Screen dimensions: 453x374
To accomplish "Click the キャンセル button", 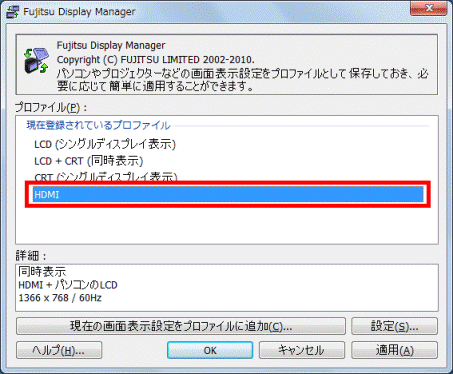I will 302,350.
